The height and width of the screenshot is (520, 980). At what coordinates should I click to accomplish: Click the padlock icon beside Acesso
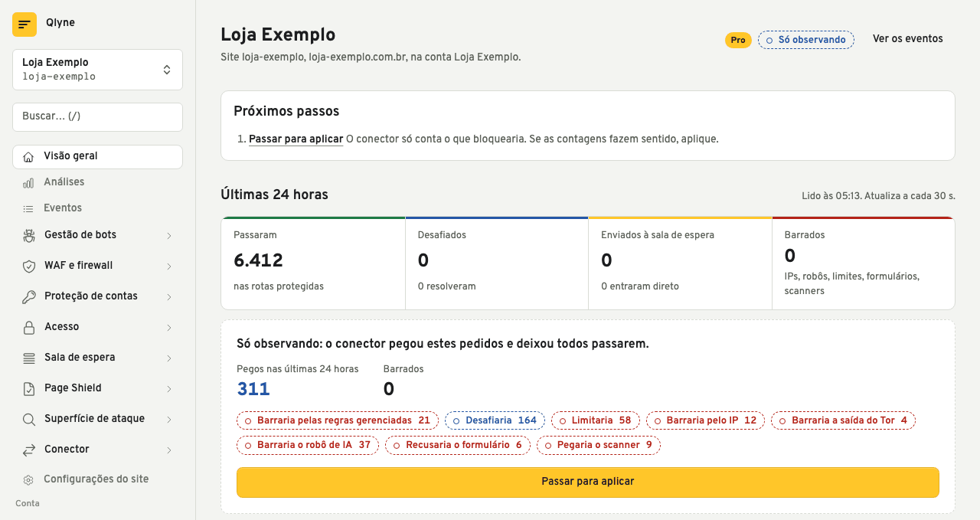(29, 328)
